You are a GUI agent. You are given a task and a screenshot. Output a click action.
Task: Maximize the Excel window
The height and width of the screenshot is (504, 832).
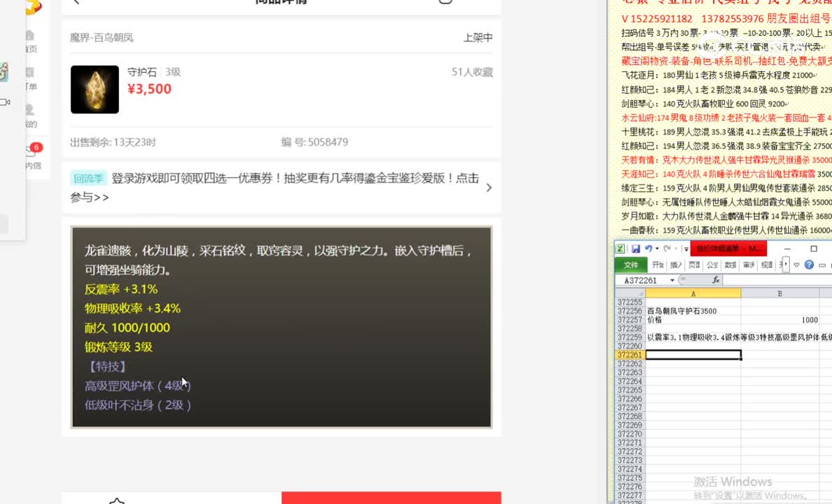tap(813, 248)
